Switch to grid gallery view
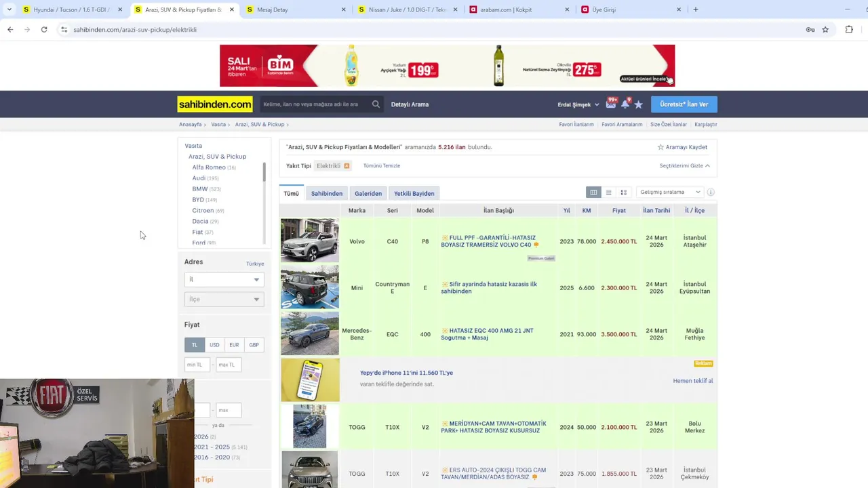868x488 pixels. coord(624,192)
